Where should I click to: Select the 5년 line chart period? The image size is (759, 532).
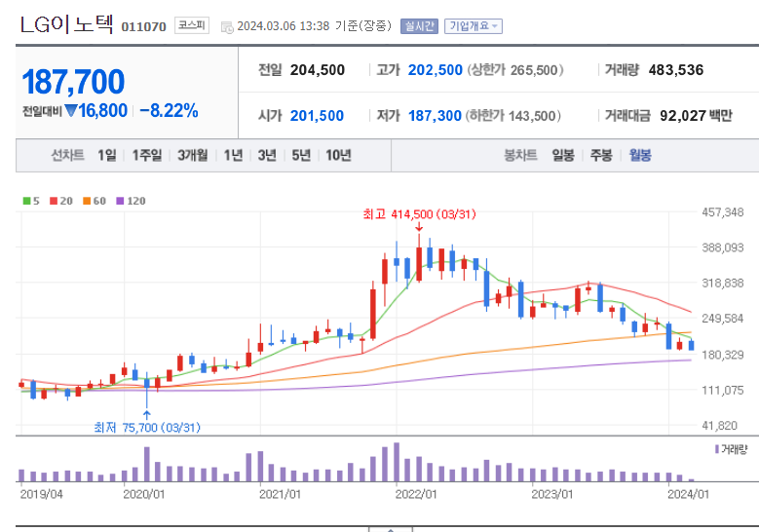301,155
